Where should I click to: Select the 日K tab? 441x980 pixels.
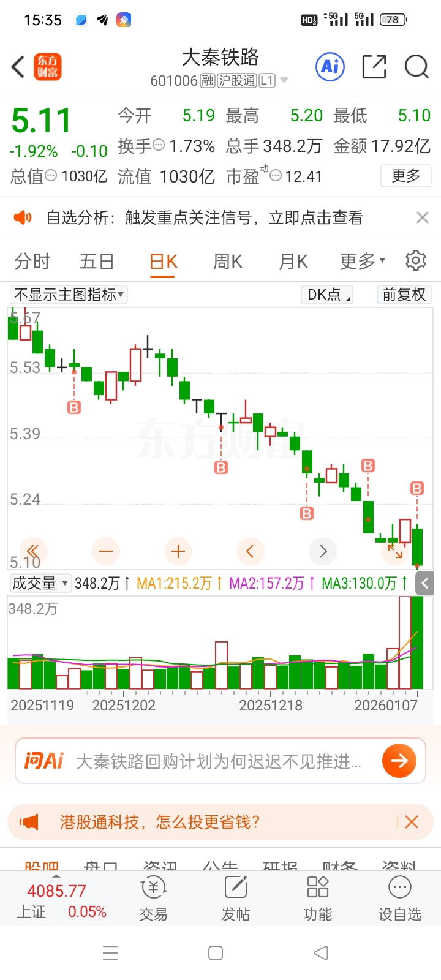click(163, 262)
